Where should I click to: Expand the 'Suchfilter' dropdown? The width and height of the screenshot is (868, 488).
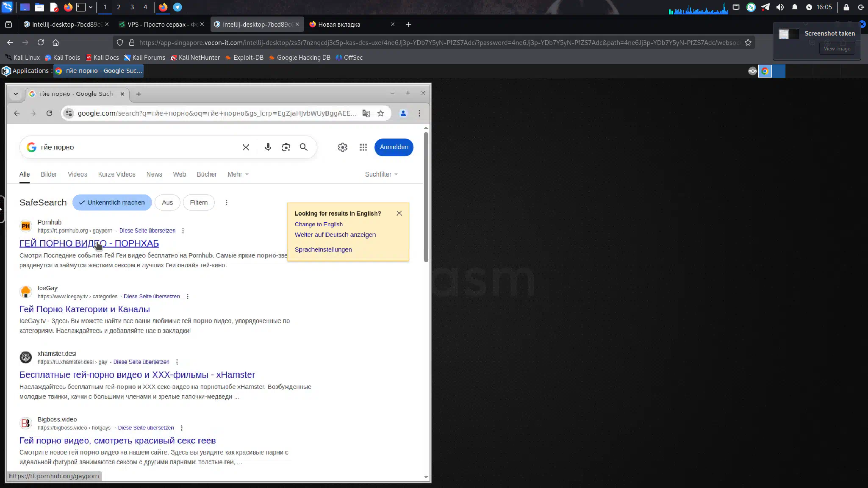[381, 175]
